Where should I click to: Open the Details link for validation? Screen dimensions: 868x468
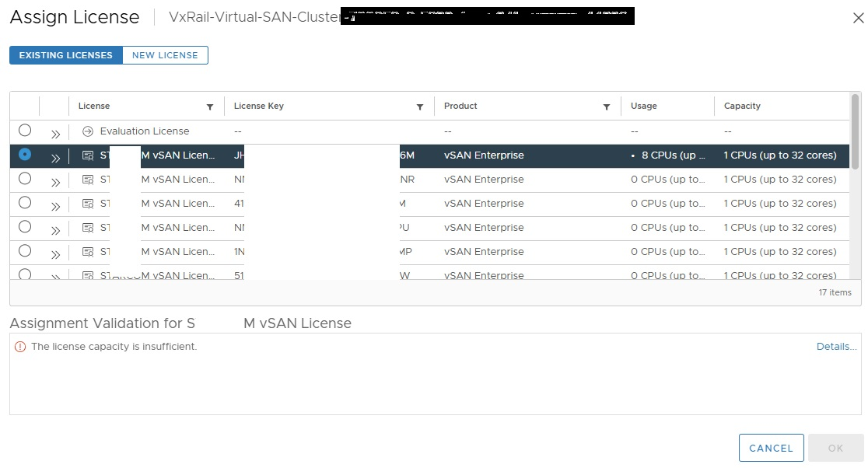[836, 347]
